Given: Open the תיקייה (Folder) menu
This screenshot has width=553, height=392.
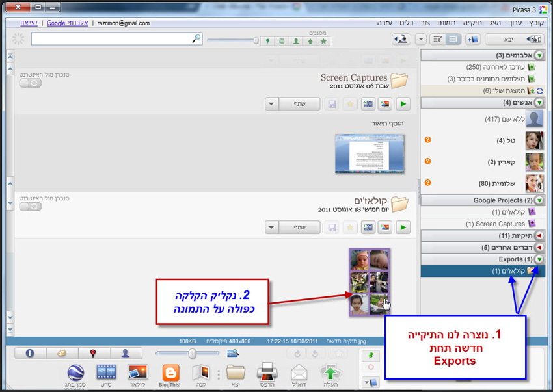Looking at the screenshot, I should click(472, 23).
